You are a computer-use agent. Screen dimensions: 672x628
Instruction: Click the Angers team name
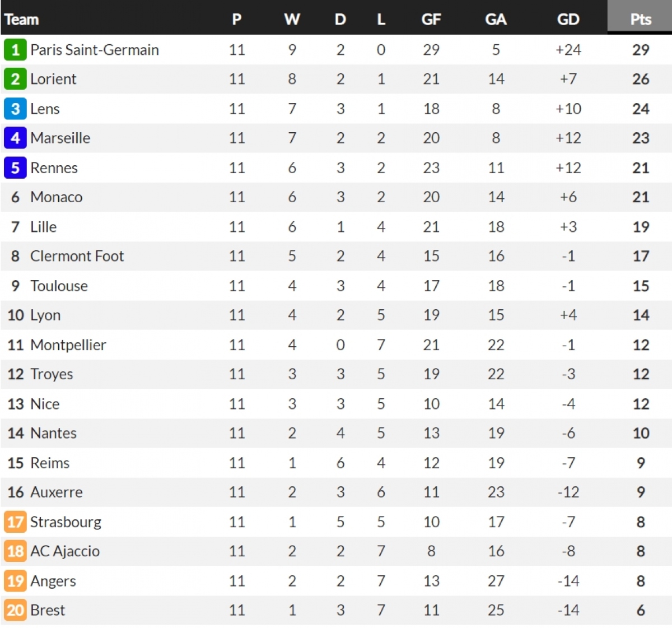coord(53,582)
